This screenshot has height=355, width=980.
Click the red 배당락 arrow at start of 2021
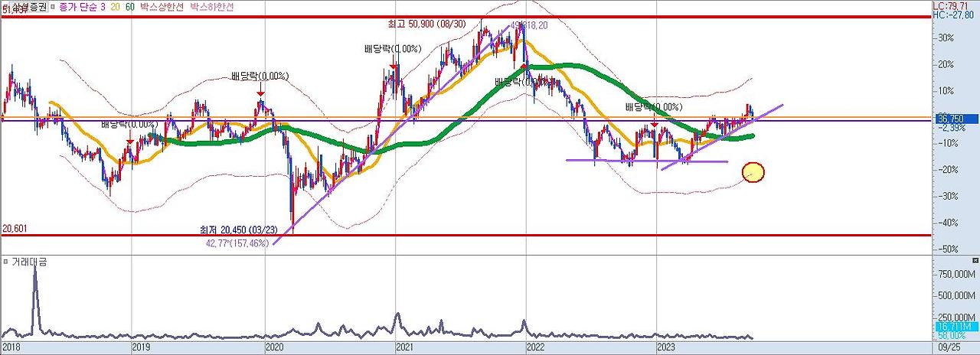pos(393,67)
